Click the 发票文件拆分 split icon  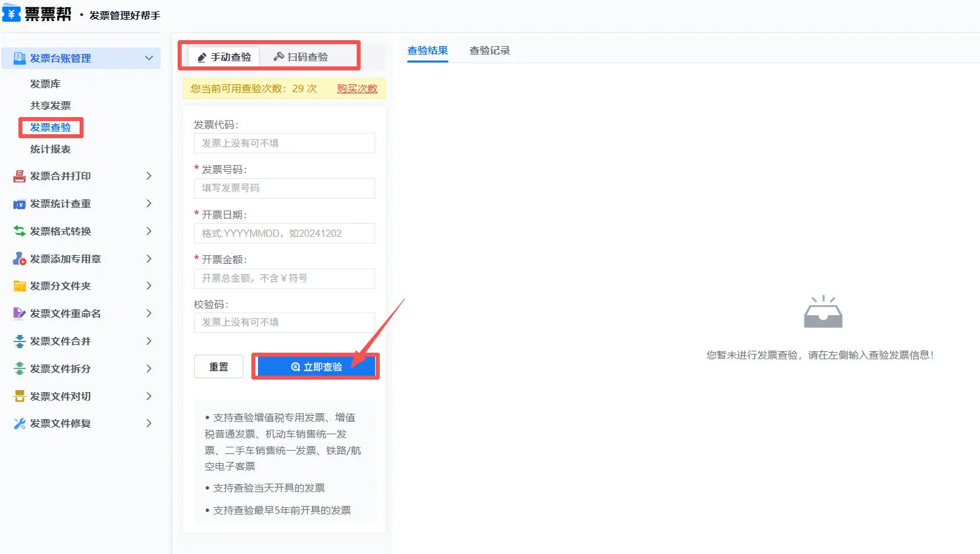pos(20,369)
